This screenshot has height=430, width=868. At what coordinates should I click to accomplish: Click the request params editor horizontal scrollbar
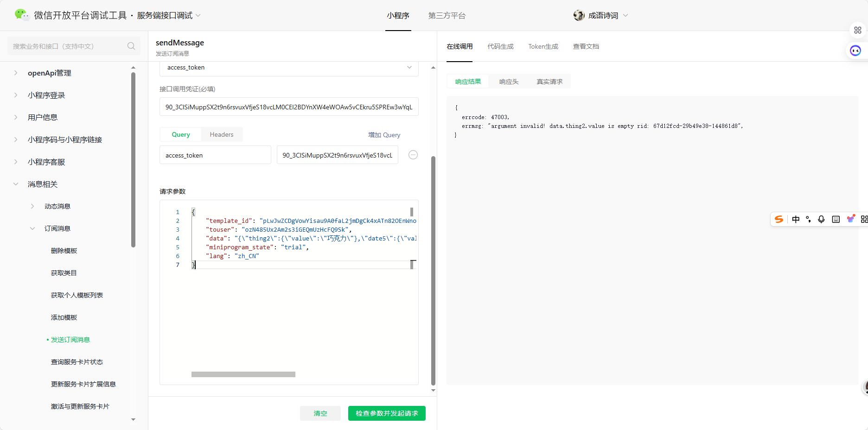click(243, 374)
